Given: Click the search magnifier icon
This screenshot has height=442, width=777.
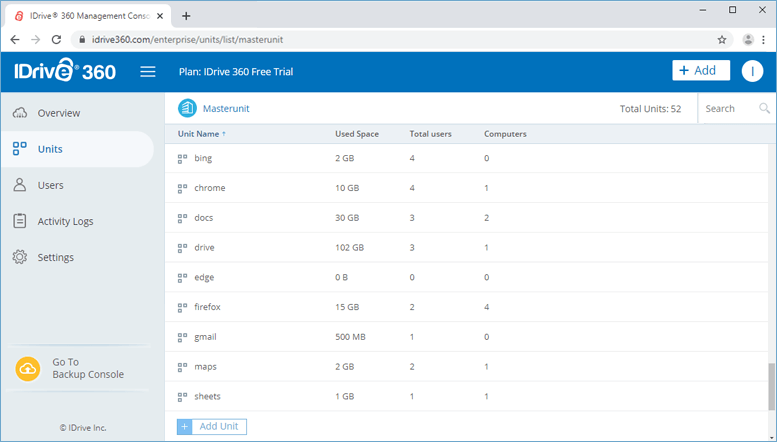Looking at the screenshot, I should click(x=765, y=108).
